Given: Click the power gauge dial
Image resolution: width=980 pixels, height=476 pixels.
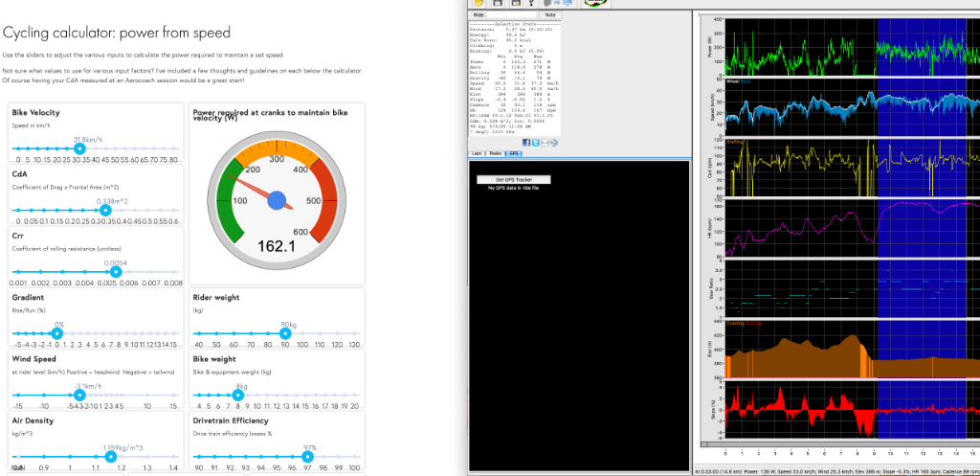Looking at the screenshot, I should [277, 200].
